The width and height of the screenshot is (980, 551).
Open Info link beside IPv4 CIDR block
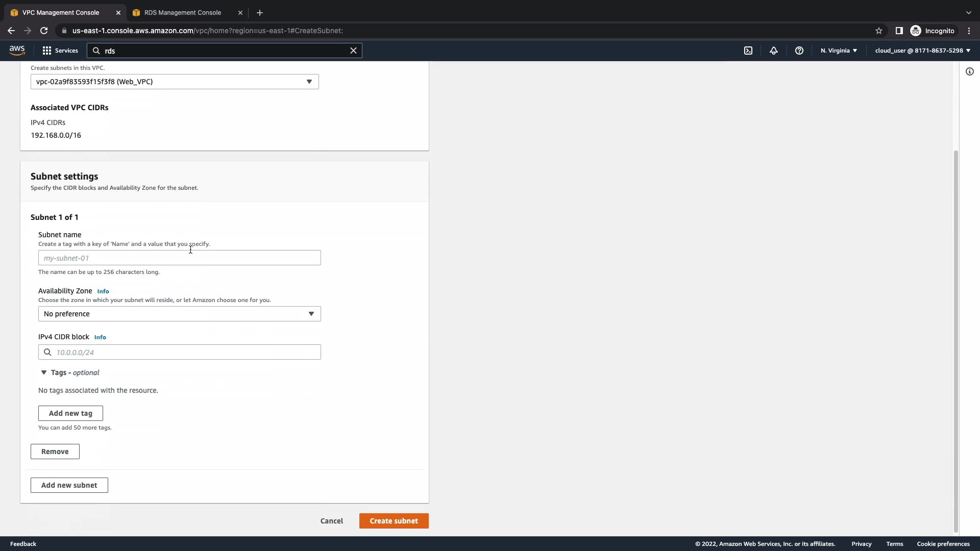tap(100, 337)
